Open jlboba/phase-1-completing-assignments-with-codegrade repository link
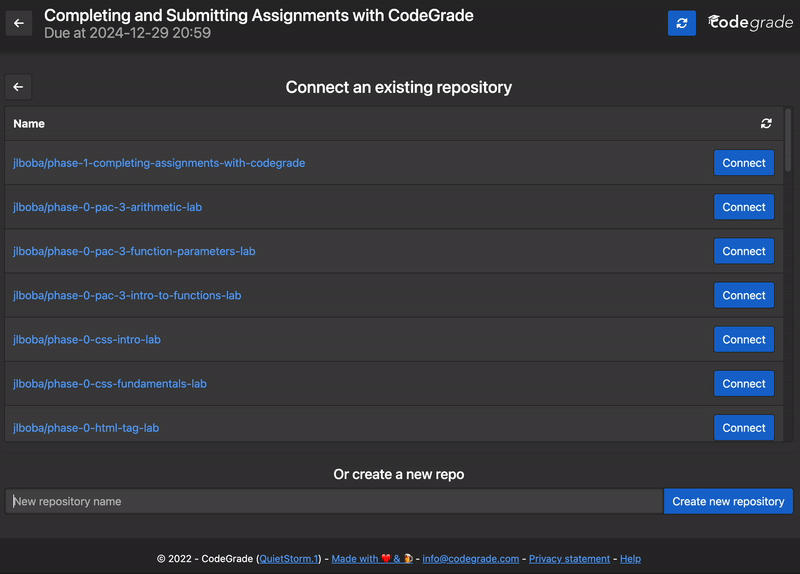800x574 pixels. pos(159,163)
